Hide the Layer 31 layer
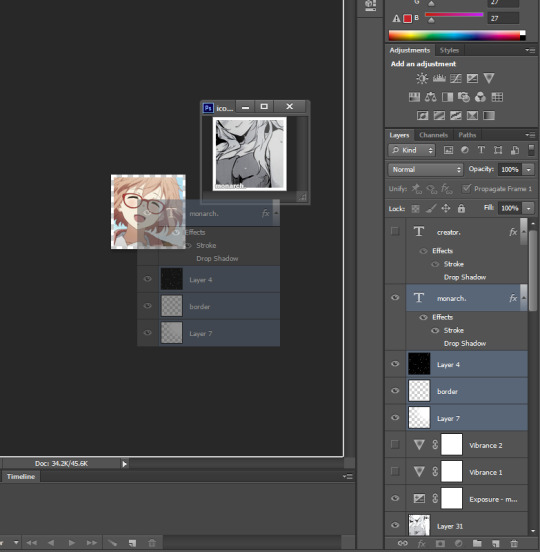 tap(395, 525)
